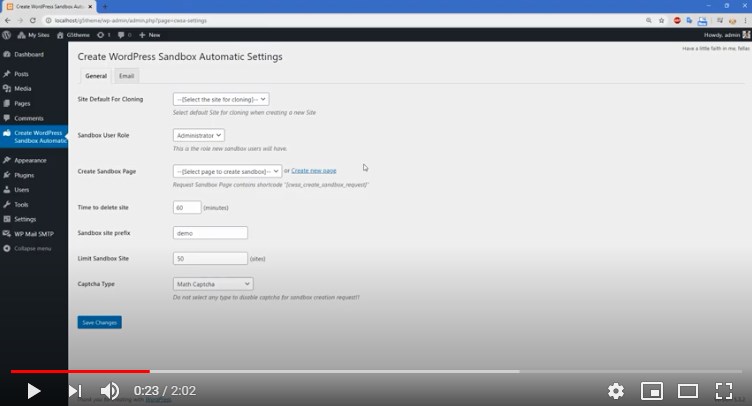
Task: Open video settings gear
Action: point(616,391)
